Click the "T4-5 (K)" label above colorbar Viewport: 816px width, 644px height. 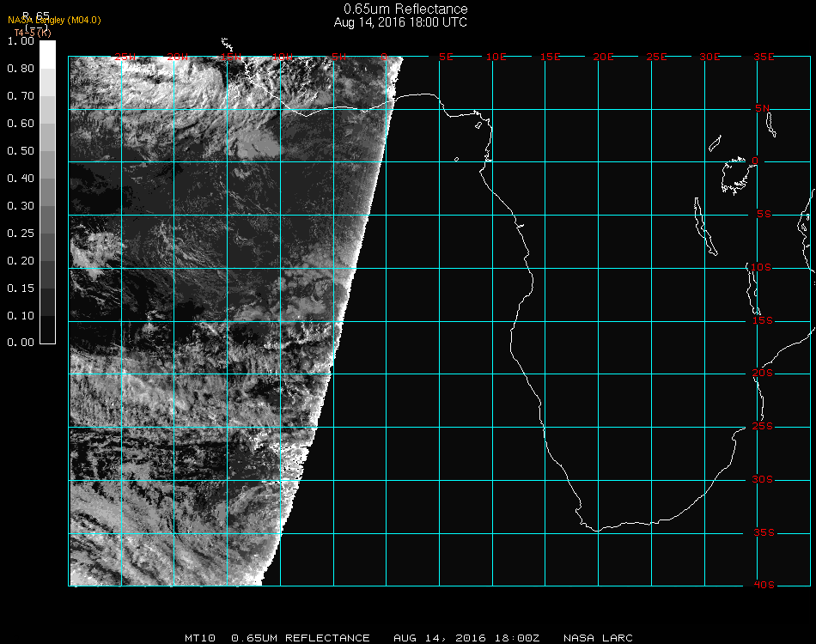[x=33, y=33]
